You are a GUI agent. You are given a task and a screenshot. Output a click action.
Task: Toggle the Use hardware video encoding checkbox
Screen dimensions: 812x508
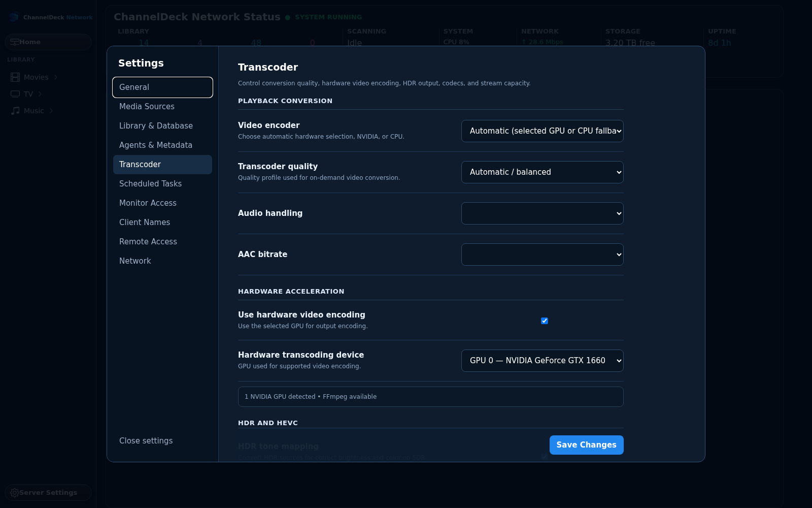[545, 321]
